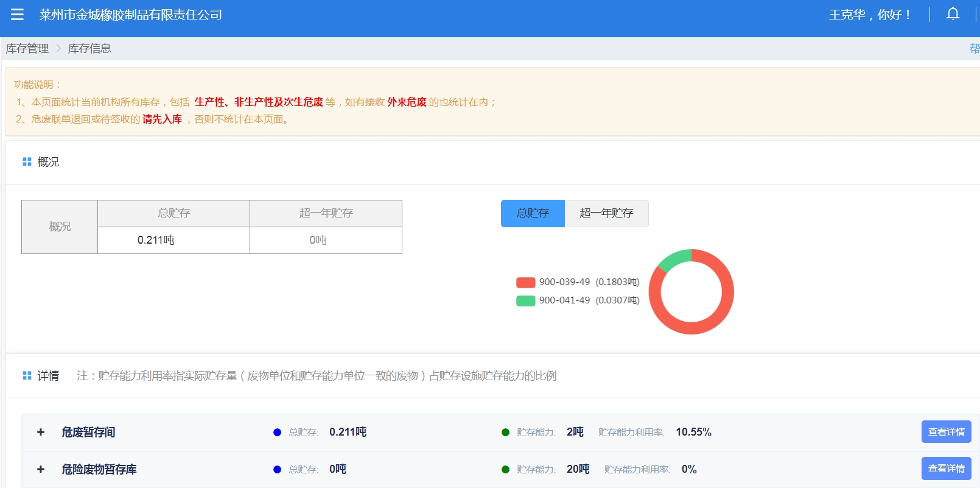The image size is (980, 488).
Task: View details for 危险废物暂存库
Action: pyautogui.click(x=946, y=469)
